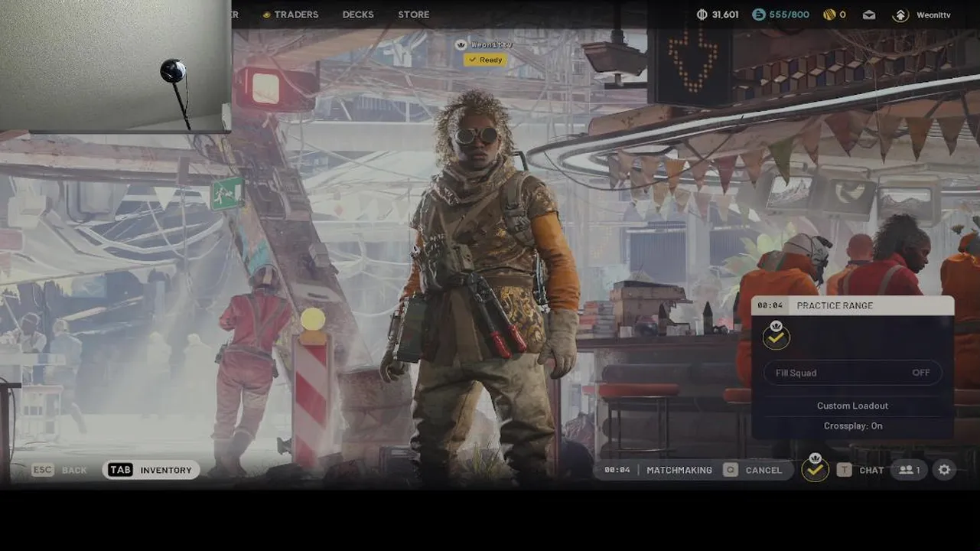Open the Decks tab
This screenshot has width=980, height=551.
click(x=358, y=15)
